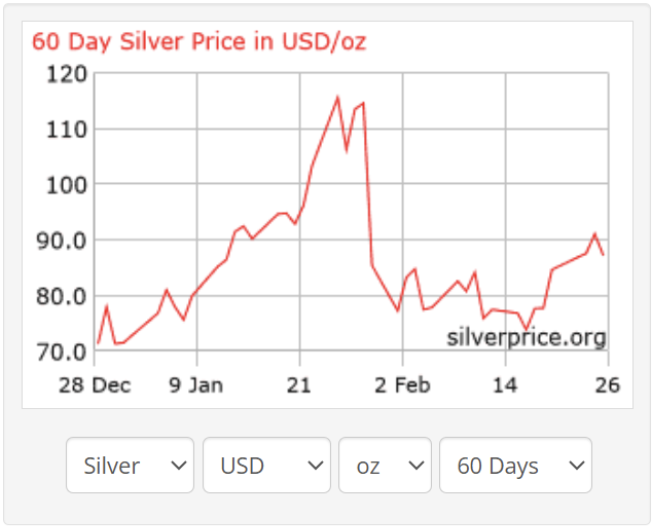Click the rightmost end of the price line
This screenshot has height=530, width=654.
pyautogui.click(x=603, y=255)
